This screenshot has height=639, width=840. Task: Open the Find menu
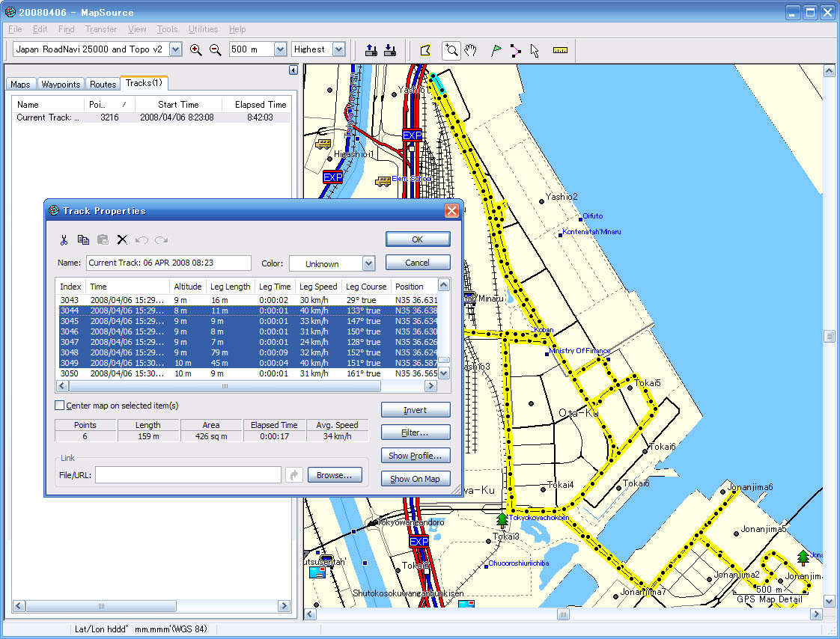pyautogui.click(x=67, y=29)
